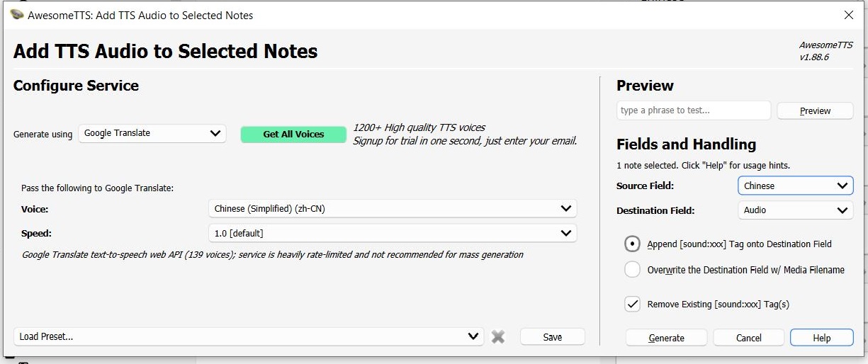Click the delete preset X icon
This screenshot has height=364, width=868.
498,337
